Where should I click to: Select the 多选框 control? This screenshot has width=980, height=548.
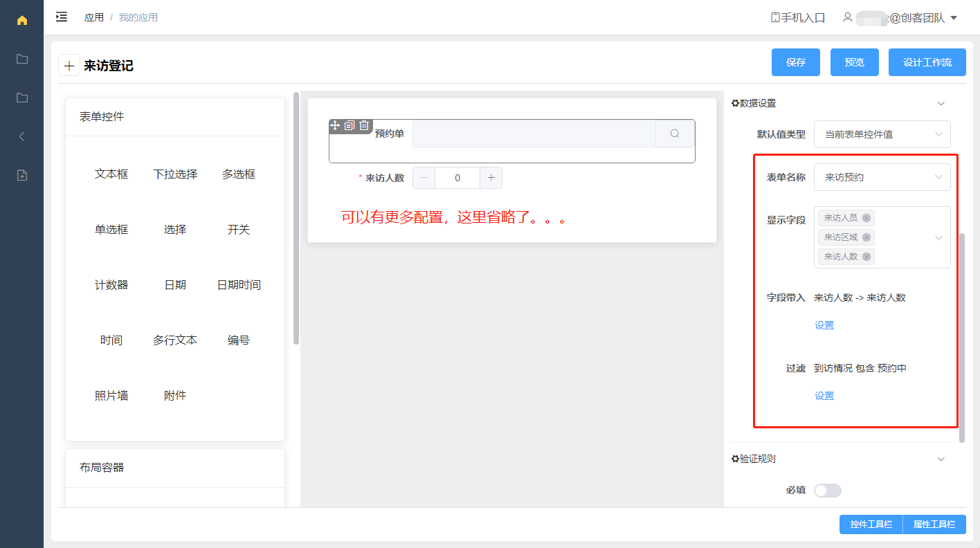pyautogui.click(x=239, y=174)
